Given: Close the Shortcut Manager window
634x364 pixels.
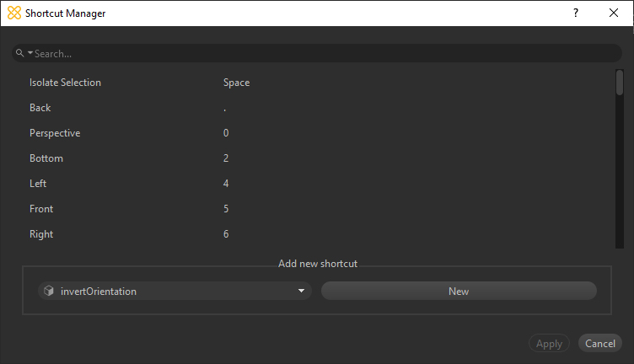Looking at the screenshot, I should point(614,13).
